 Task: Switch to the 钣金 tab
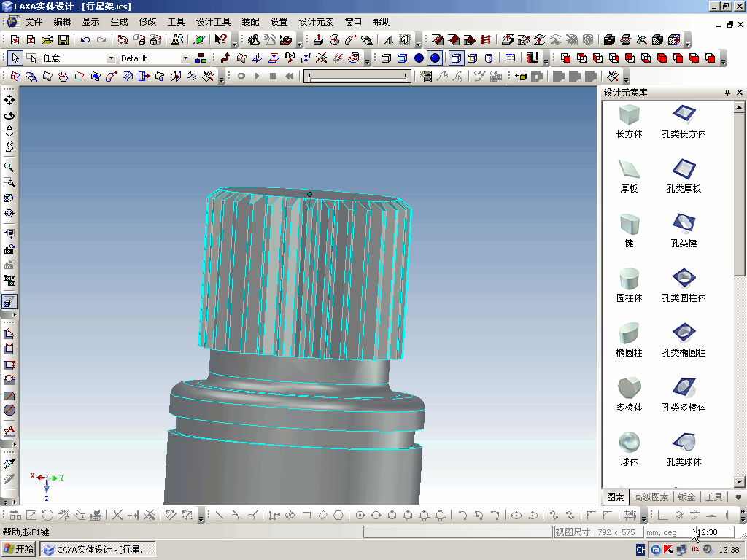pos(686,497)
